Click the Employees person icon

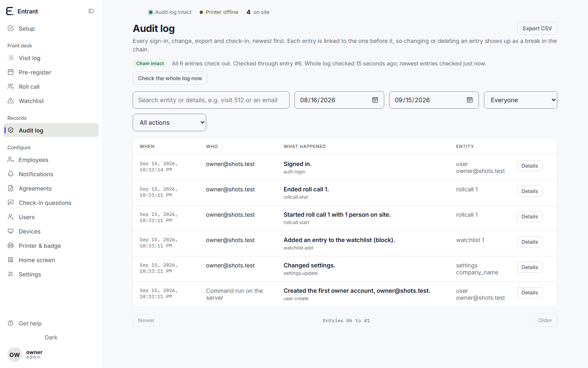11,159
